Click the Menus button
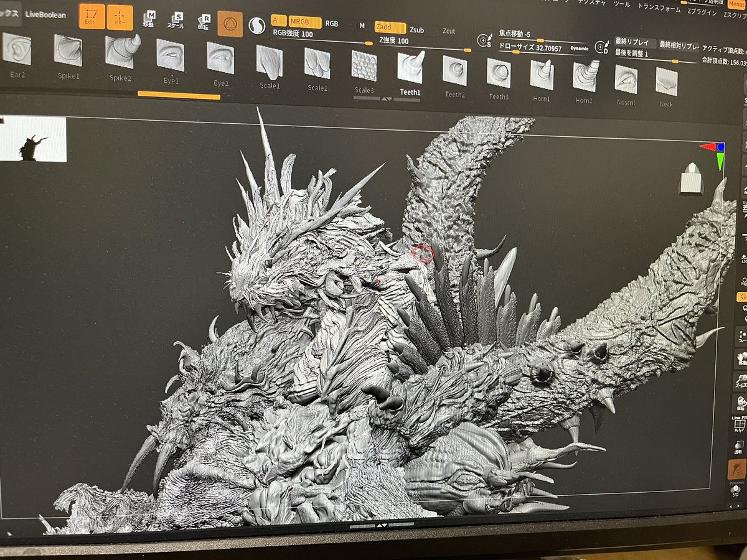747x560 pixels. pyautogui.click(x=736, y=4)
